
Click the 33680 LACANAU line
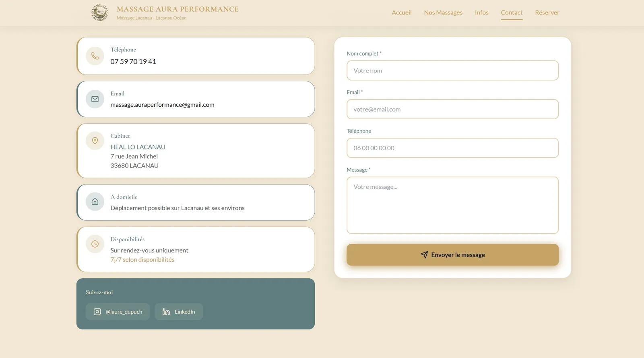[134, 166]
